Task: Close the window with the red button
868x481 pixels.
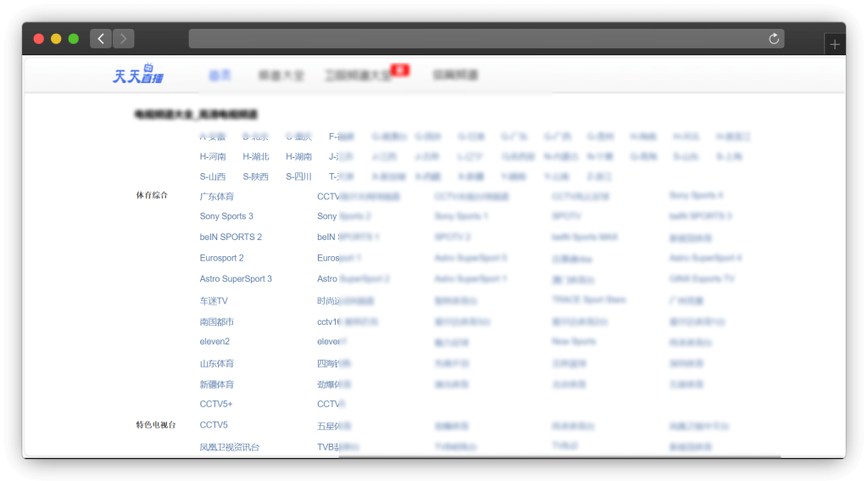Action: [39, 39]
